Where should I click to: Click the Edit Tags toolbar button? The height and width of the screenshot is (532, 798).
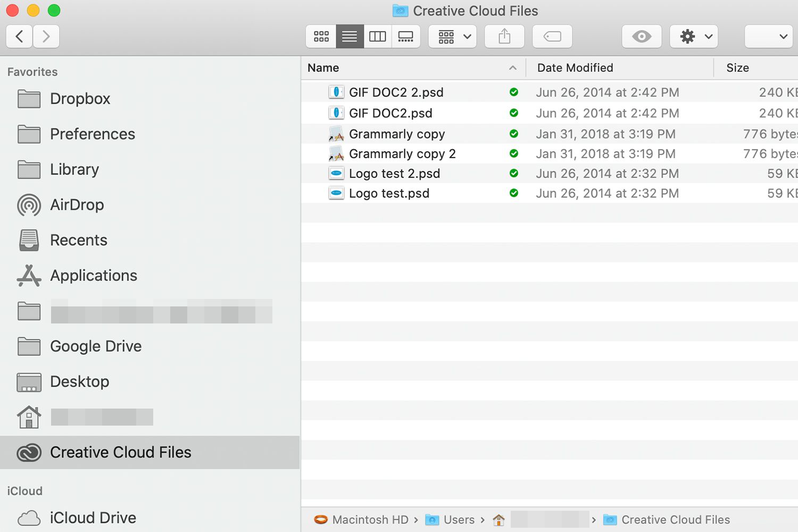click(552, 36)
